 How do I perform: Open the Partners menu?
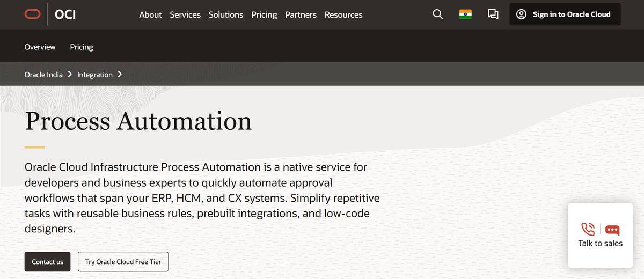[301, 14]
